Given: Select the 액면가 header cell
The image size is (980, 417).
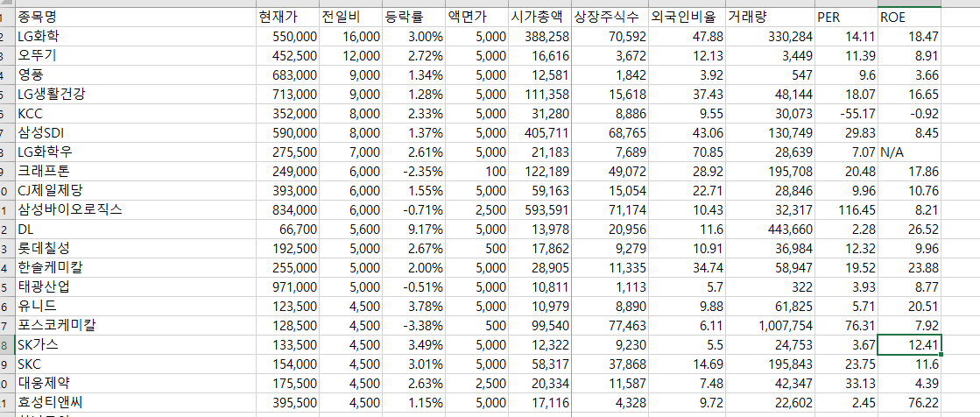Looking at the screenshot, I should point(476,17).
